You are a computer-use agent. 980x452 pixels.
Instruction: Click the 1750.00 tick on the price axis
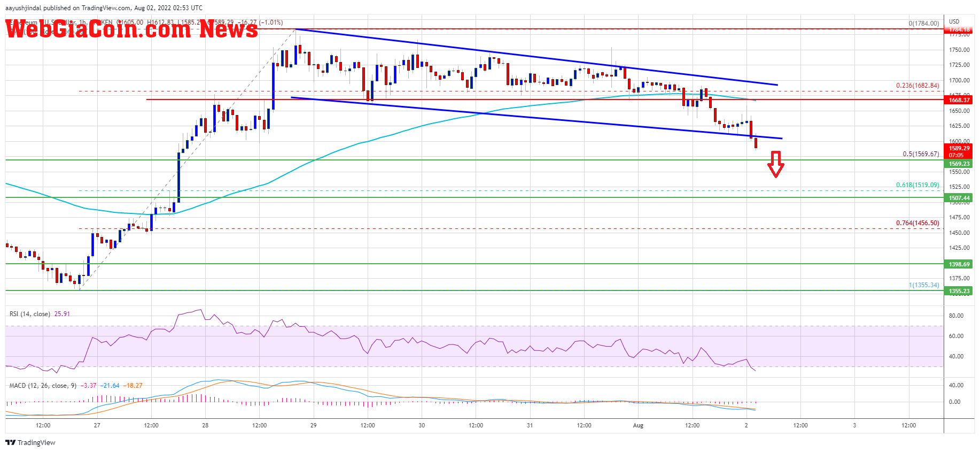959,50
